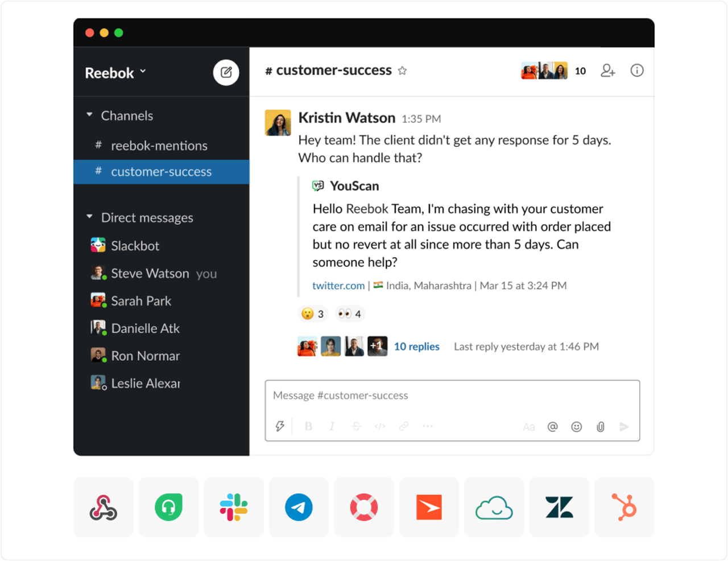Select the Slack integration icon
This screenshot has width=728, height=561.
click(234, 506)
